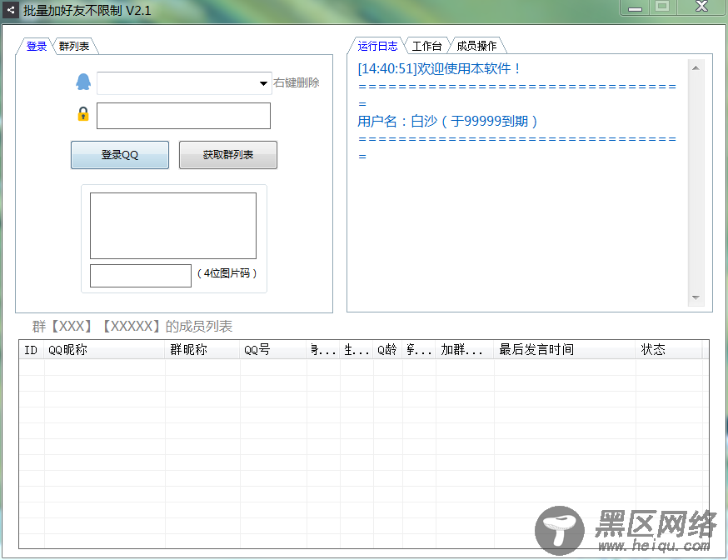Focus the password input field
Screen dimensions: 728x560
click(183, 116)
